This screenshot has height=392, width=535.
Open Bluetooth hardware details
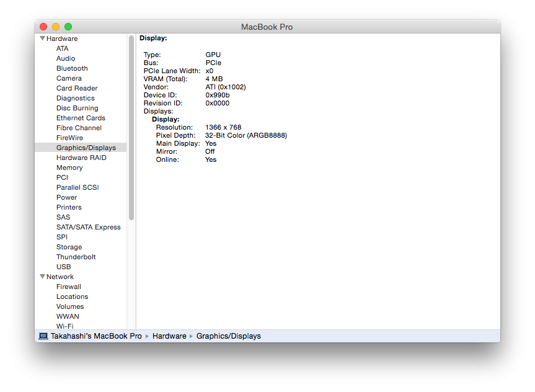[x=72, y=68]
